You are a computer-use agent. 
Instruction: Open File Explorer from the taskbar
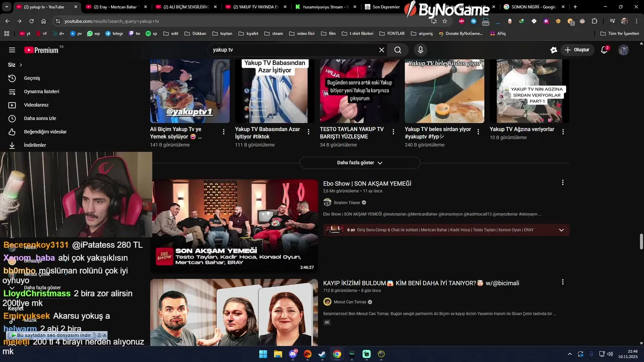(x=278, y=354)
